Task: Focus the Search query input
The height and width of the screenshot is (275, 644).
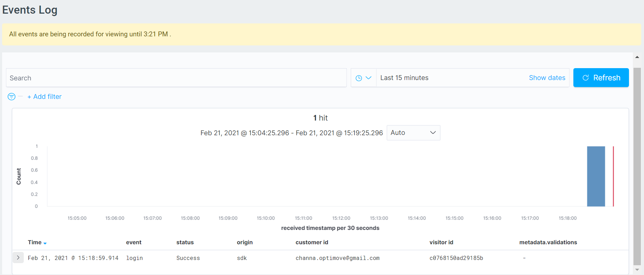Action: click(x=176, y=78)
